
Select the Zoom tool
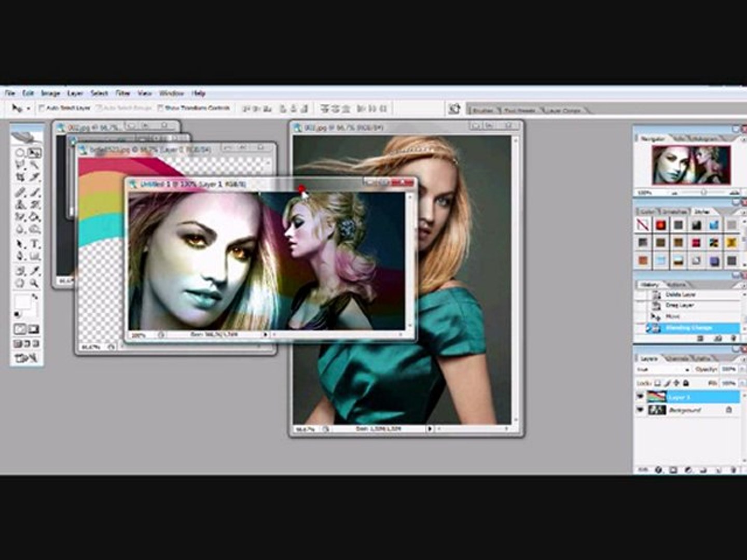click(x=34, y=284)
